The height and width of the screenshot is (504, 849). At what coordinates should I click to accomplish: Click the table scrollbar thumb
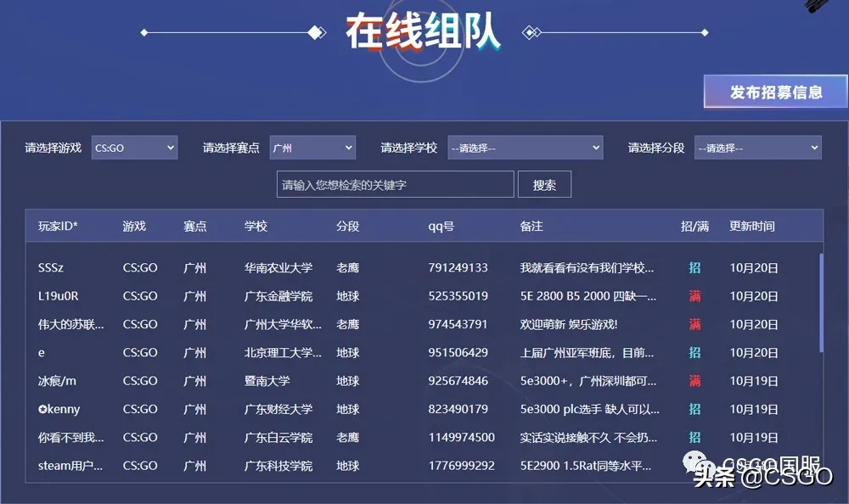click(x=821, y=303)
